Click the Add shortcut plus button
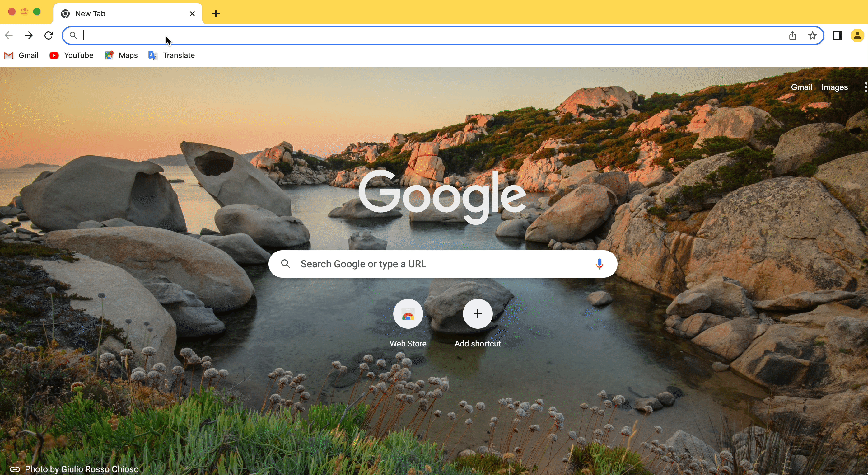Viewport: 868px width, 475px height. pyautogui.click(x=478, y=314)
